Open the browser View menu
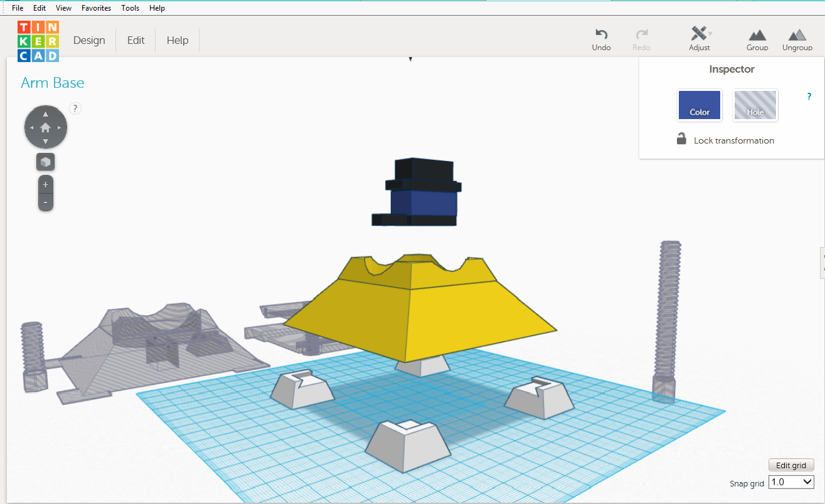The image size is (825, 504). click(63, 8)
